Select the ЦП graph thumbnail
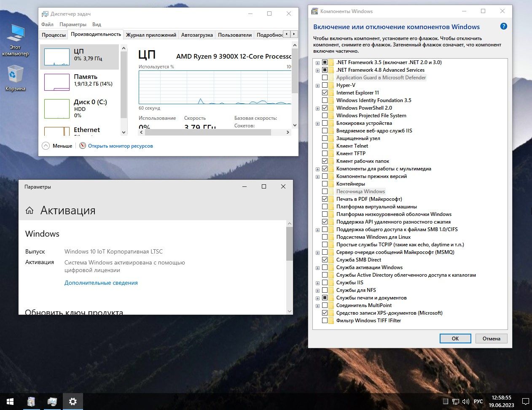 pos(57,57)
